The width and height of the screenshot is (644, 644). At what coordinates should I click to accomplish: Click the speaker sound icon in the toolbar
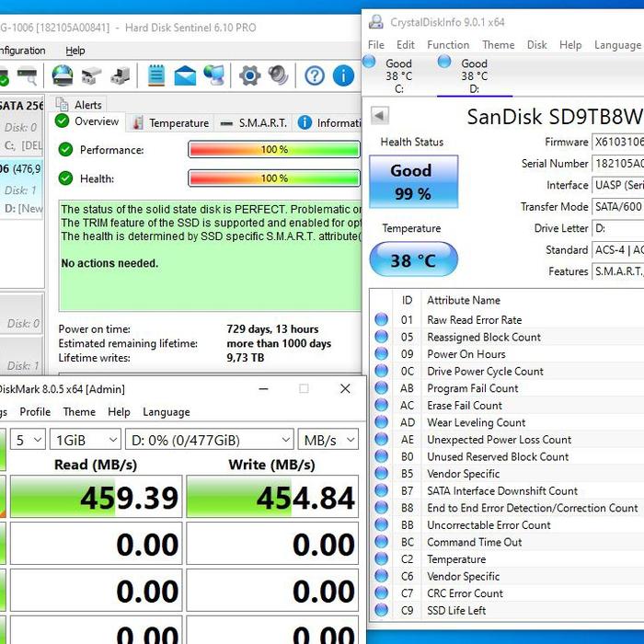tap(278, 75)
